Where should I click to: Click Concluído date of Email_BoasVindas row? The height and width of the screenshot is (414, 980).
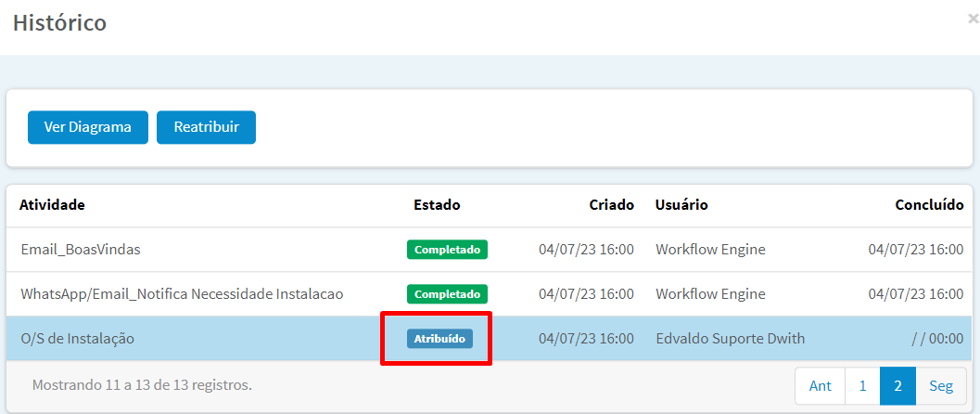(916, 250)
